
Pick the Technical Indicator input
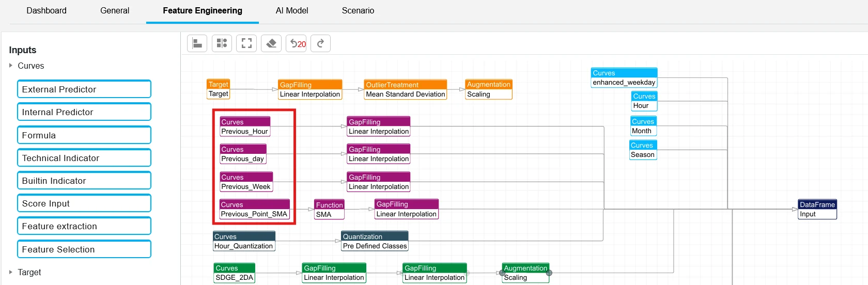(84, 158)
